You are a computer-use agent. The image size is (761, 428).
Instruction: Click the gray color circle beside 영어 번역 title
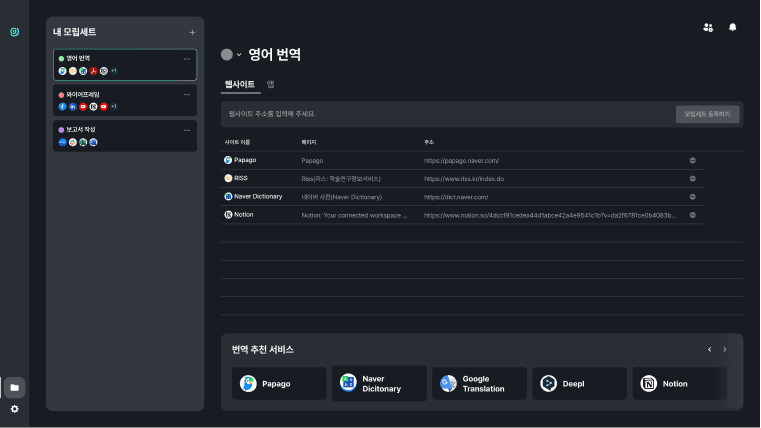click(227, 54)
